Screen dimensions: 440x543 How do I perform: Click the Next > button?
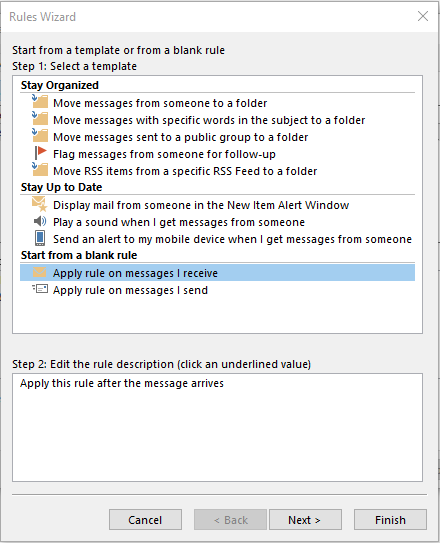(305, 519)
